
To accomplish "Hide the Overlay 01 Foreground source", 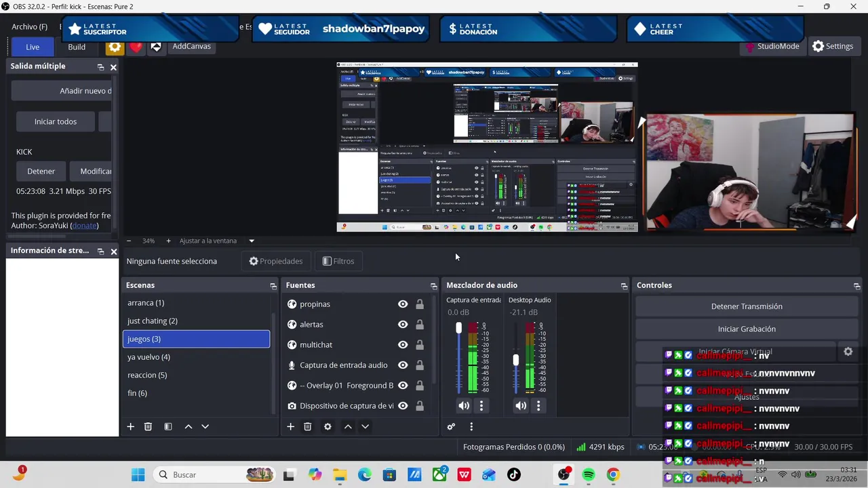I will (403, 386).
